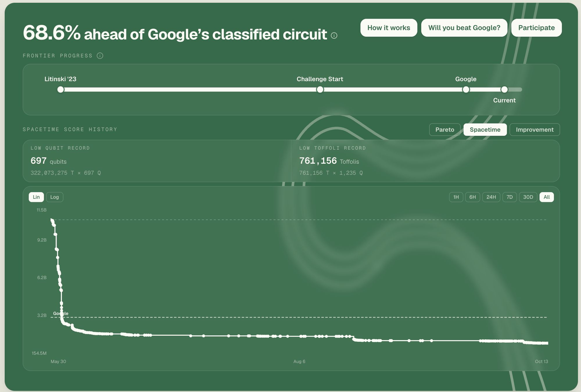Click the 697 qubits record value

pos(49,161)
